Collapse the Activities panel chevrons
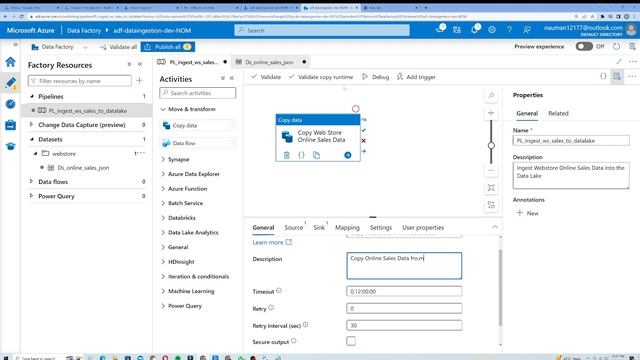Viewport: 640px width, 360px height. click(x=231, y=78)
